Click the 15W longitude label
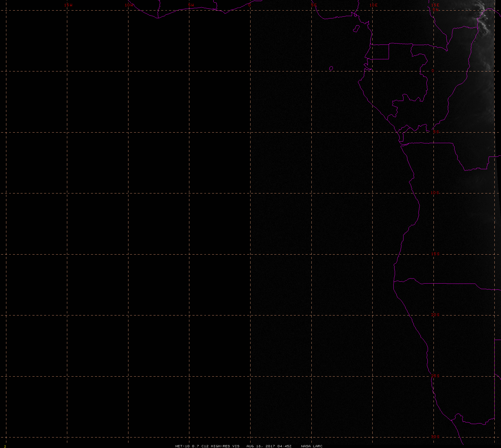This screenshot has height=448, width=501. (x=68, y=5)
